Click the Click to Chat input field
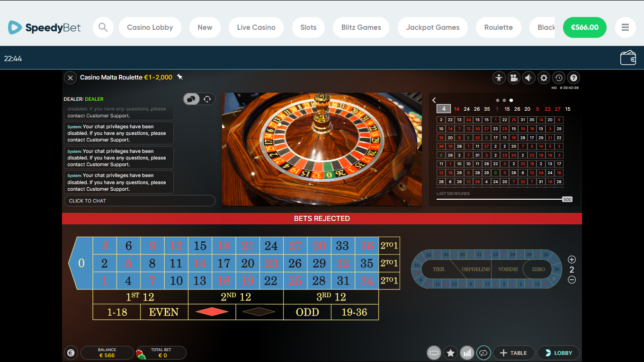 (x=139, y=201)
